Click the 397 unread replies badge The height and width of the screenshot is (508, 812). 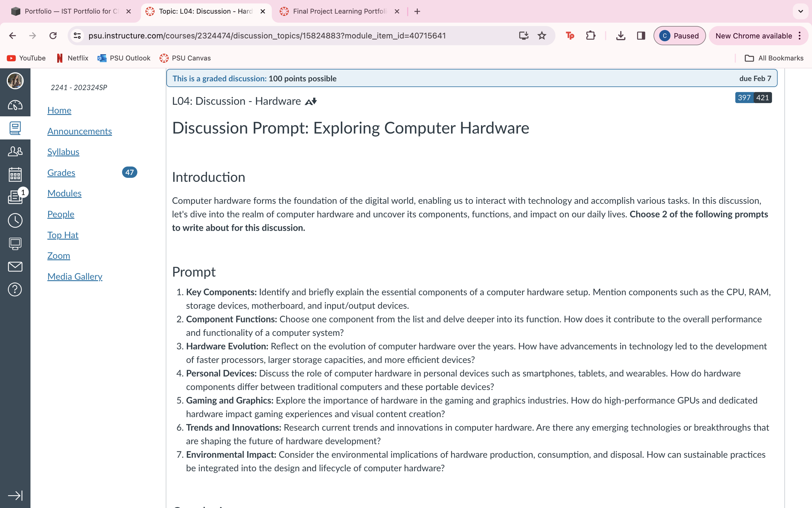743,98
